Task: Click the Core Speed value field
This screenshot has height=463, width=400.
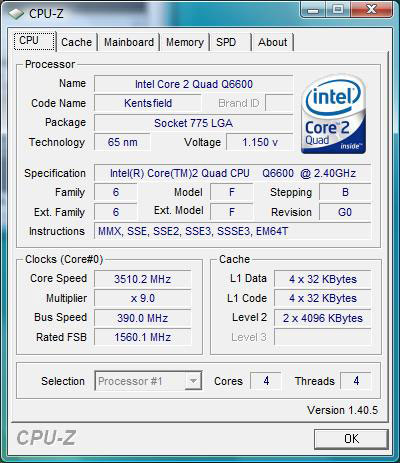Action: click(x=143, y=279)
